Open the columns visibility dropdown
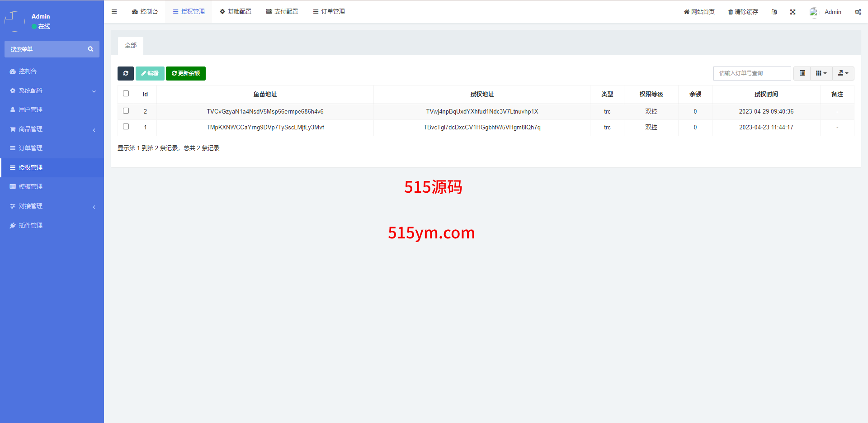Image resolution: width=868 pixels, height=423 pixels. tap(821, 73)
